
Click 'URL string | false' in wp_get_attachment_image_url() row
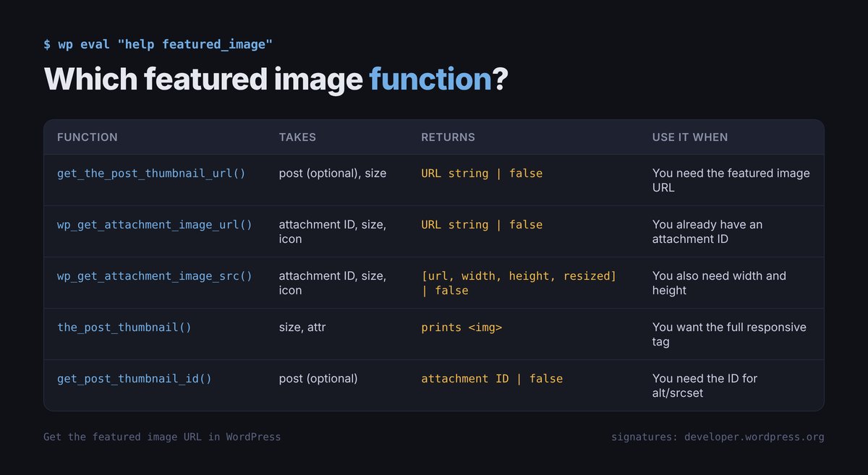pos(482,225)
